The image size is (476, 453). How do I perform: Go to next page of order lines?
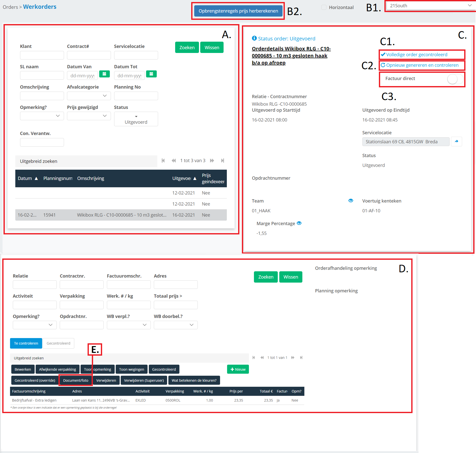click(x=293, y=358)
